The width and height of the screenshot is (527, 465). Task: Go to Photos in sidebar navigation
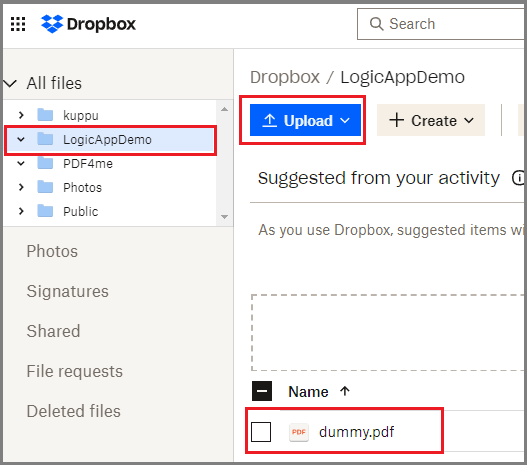[x=52, y=251]
